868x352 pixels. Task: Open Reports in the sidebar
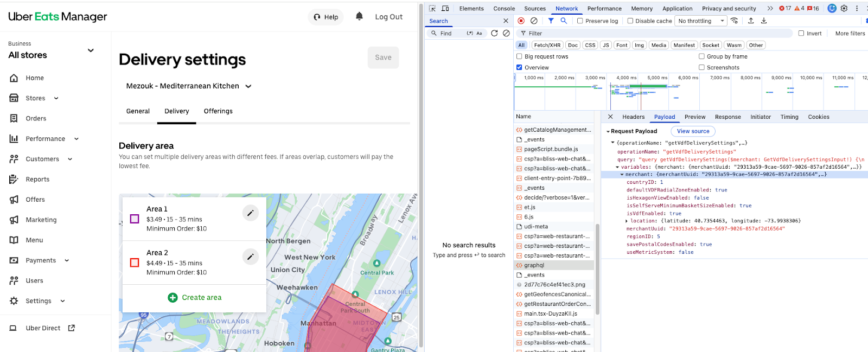[x=37, y=180]
